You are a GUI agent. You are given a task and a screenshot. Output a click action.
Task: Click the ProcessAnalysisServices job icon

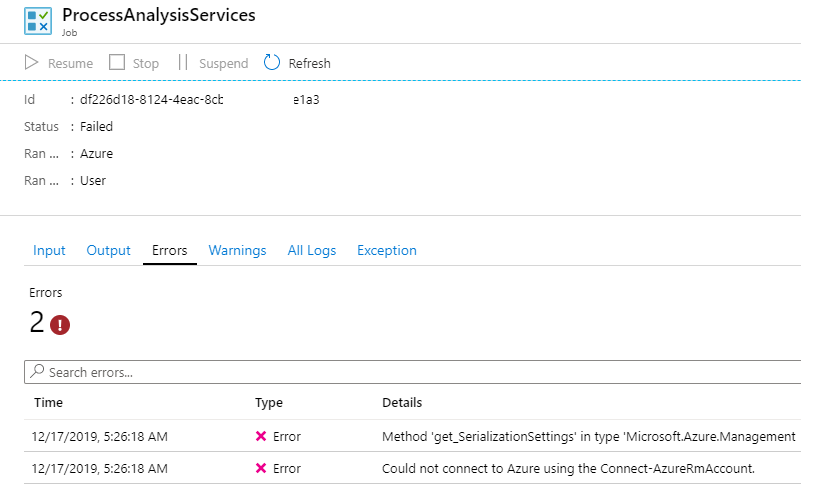tap(38, 21)
